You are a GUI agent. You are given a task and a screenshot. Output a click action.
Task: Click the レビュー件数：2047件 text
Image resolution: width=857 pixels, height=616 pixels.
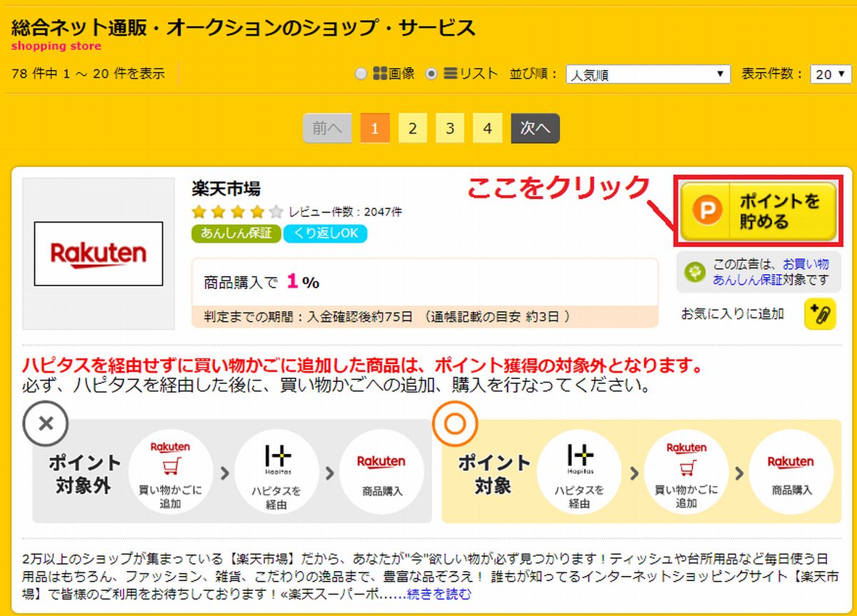click(346, 212)
